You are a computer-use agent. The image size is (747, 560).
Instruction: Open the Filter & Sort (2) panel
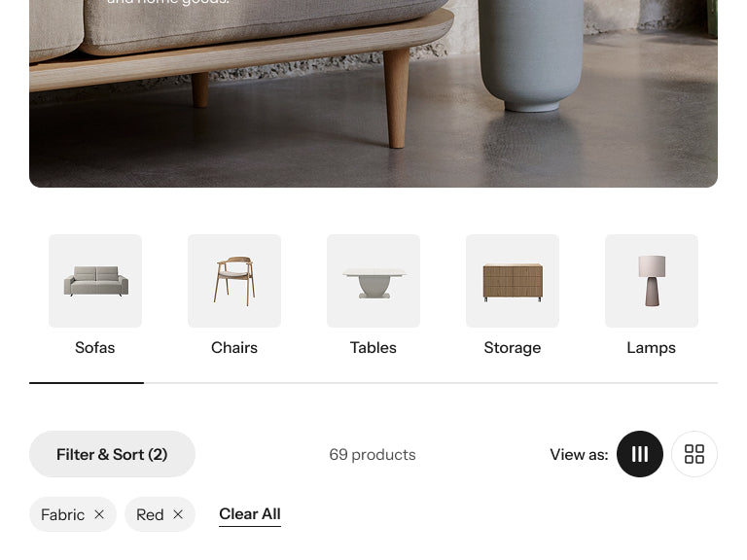point(112,454)
